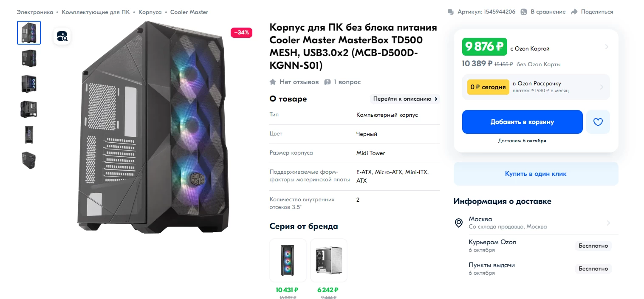Viewport: 644px width, 299px height.
Task: Click Добавить в корзину button
Action: 522,122
